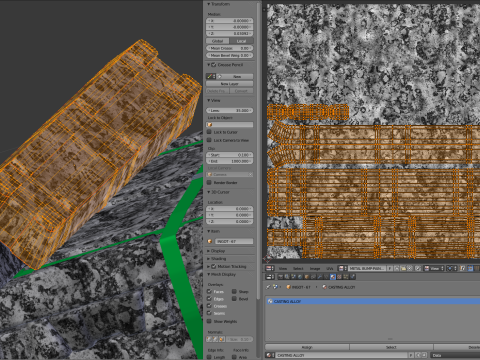Collapse the View panel
480x360 pixels.
(x=209, y=100)
